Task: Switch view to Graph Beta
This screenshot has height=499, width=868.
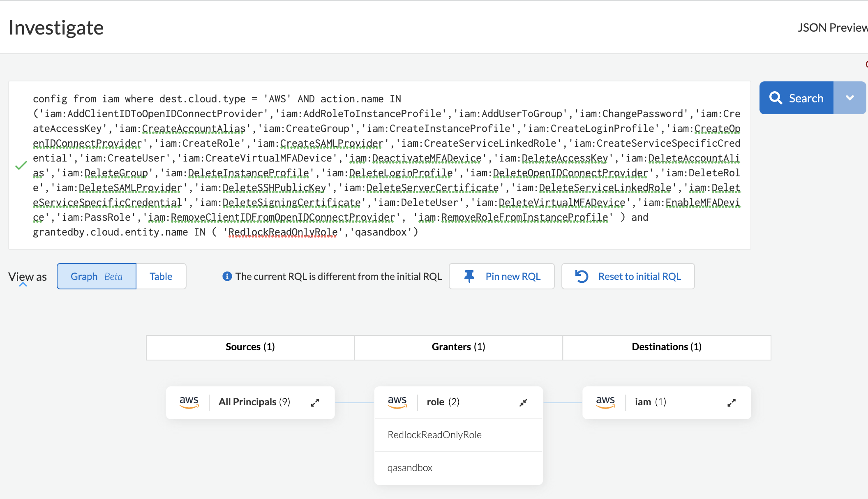Action: 97,276
